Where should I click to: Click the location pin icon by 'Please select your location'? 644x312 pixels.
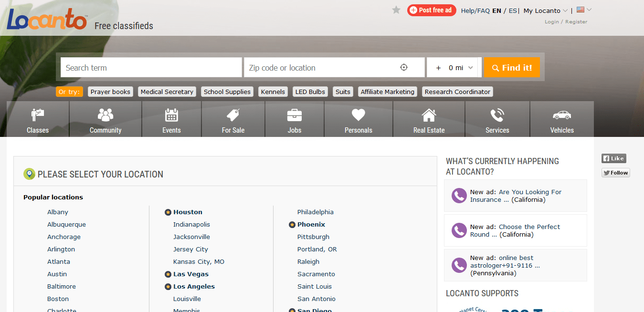point(29,174)
